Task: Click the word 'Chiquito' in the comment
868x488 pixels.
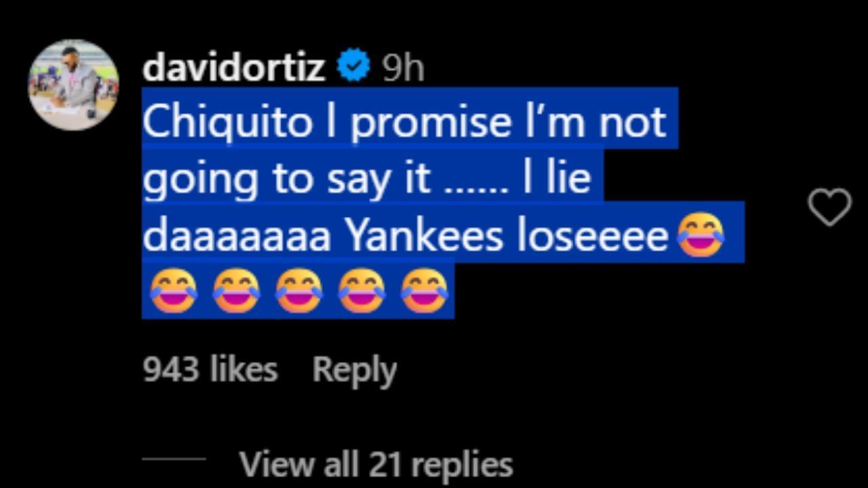Action: point(228,122)
